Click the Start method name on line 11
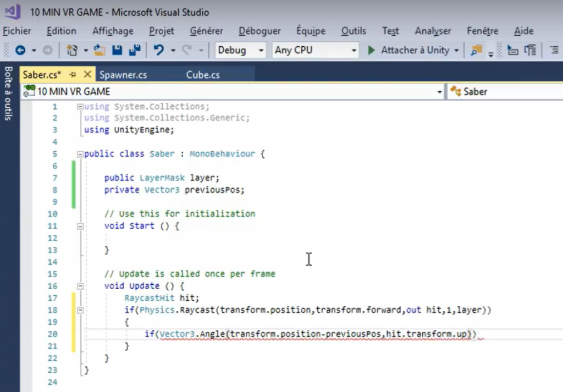This screenshot has width=563, height=392. (x=142, y=226)
